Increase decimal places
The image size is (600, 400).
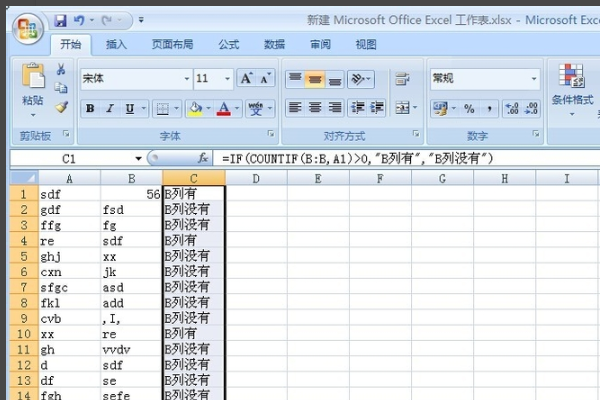512,109
